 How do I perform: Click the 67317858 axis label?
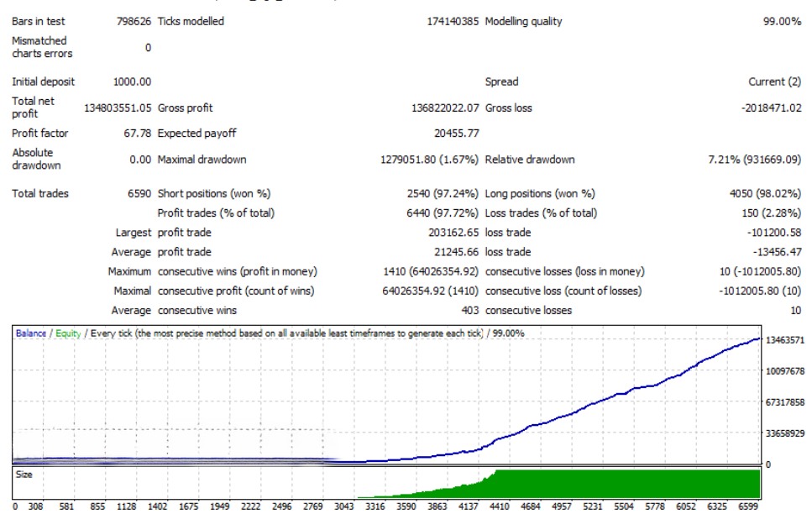pos(785,402)
